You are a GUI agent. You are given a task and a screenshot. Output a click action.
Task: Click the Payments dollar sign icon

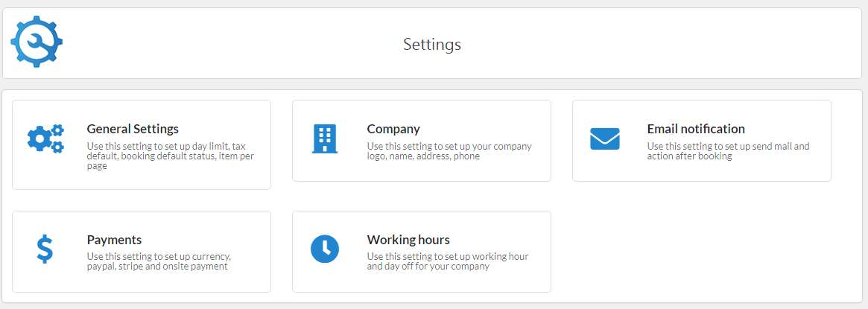click(45, 249)
